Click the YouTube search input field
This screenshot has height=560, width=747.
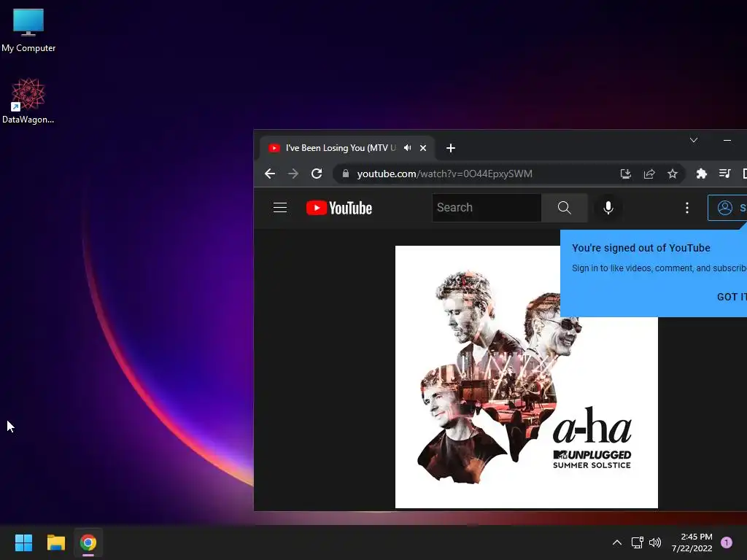point(487,208)
